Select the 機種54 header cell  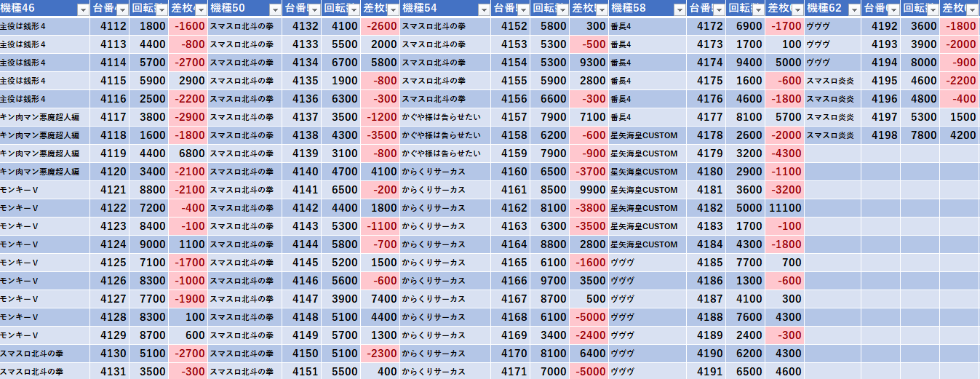click(x=445, y=9)
